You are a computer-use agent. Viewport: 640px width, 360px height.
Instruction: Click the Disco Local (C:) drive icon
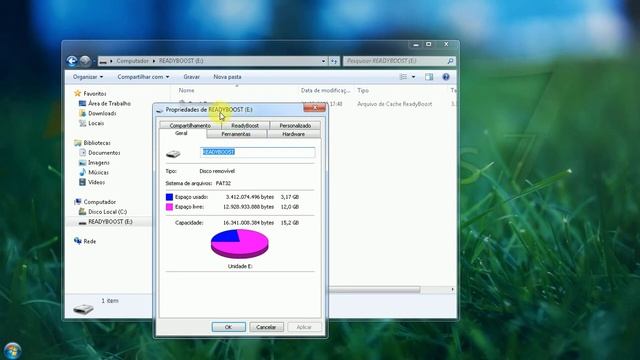pos(82,211)
